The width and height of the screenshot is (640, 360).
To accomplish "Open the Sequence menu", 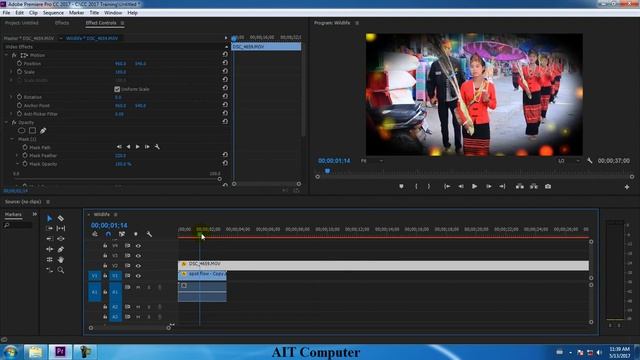I will tap(53, 13).
